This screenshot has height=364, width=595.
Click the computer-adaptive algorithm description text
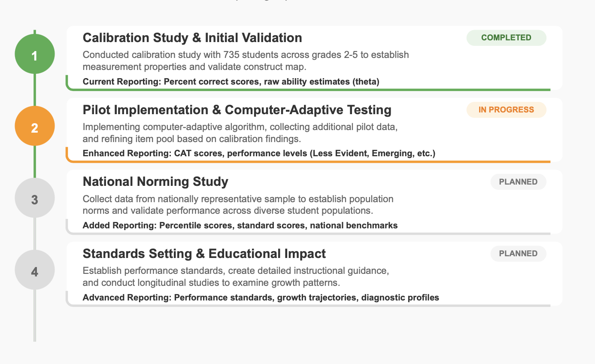[x=240, y=133]
